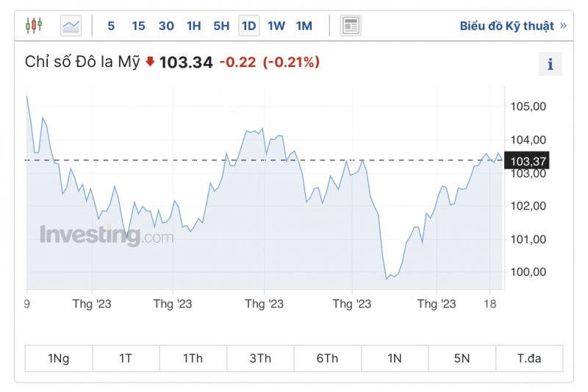Show the T.đa maximum range
This screenshot has width=588, height=392.
[529, 359]
